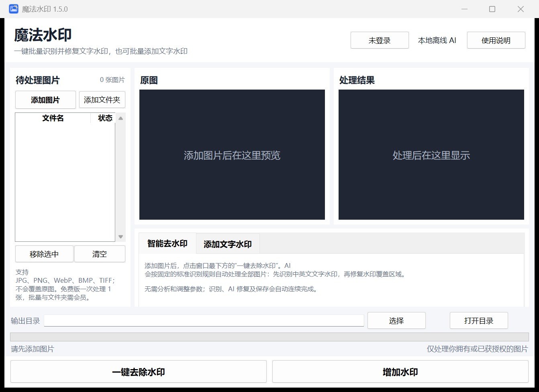Maximize the 魔法水印 window
The width and height of the screenshot is (539, 392).
point(492,9)
